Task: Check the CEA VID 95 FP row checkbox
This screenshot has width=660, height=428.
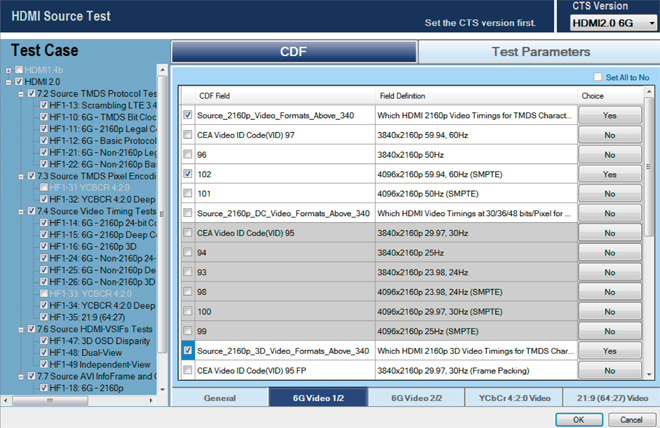Action: coord(188,370)
